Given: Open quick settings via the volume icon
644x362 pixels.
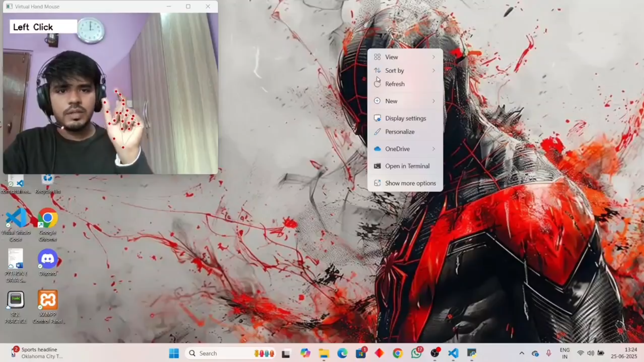Looking at the screenshot, I should coord(590,353).
